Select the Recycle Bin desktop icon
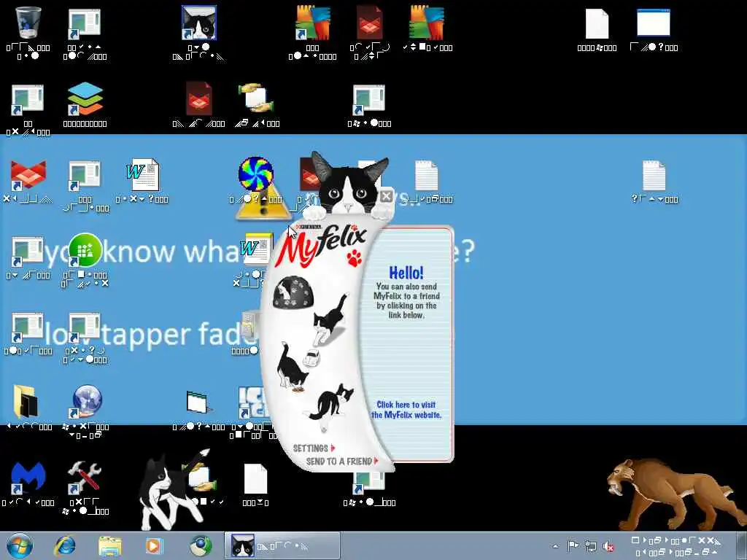The height and width of the screenshot is (560, 747). (28, 23)
